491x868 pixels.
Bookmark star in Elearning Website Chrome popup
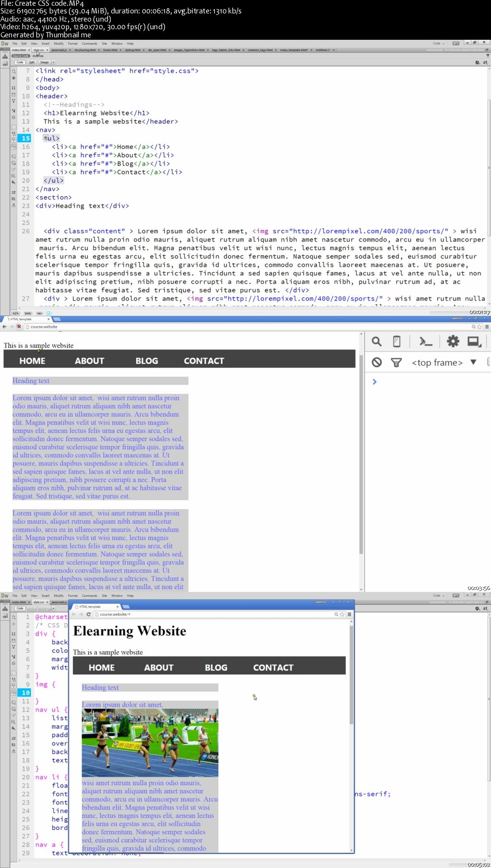(x=342, y=614)
